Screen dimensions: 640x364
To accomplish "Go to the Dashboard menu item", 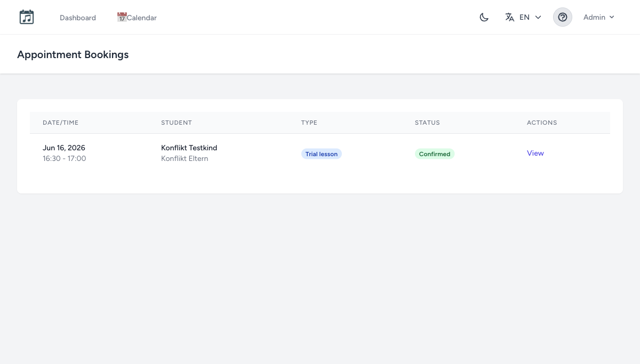I will click(x=78, y=18).
